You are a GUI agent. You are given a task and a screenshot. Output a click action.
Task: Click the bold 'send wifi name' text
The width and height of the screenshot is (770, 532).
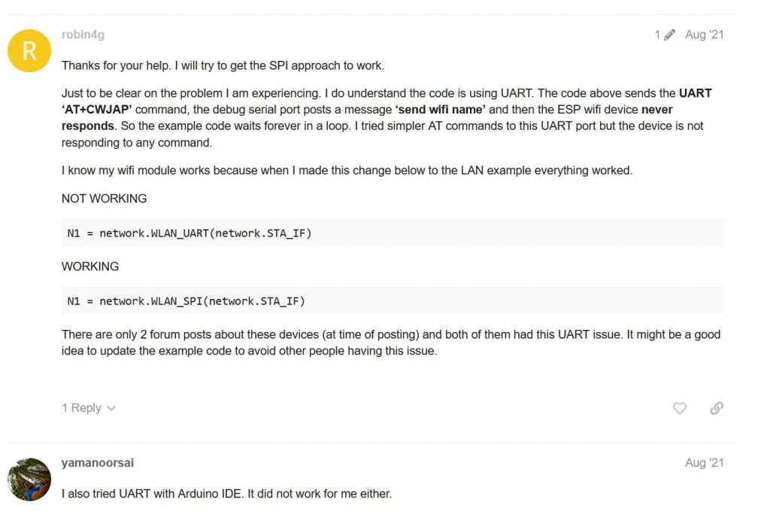[x=441, y=110]
